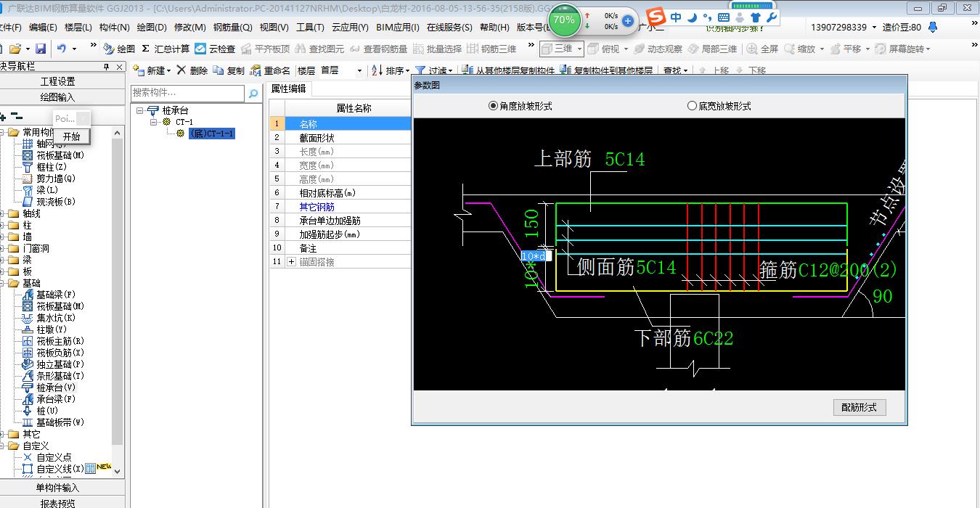Click the plus icon on speed widget
The image size is (980, 508).
627,21
